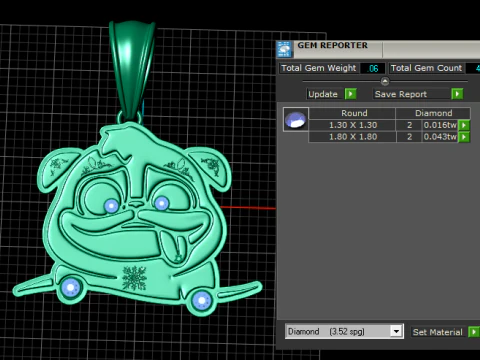Select the gem in the right wheel

click(201, 301)
